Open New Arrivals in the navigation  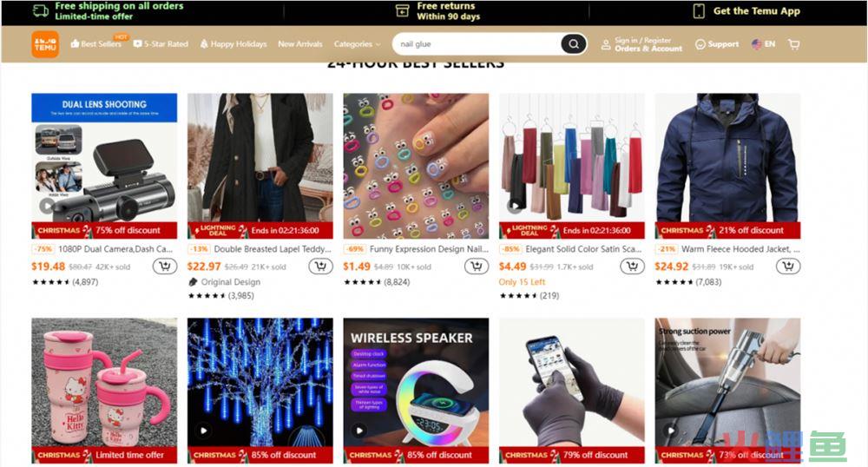tap(300, 44)
